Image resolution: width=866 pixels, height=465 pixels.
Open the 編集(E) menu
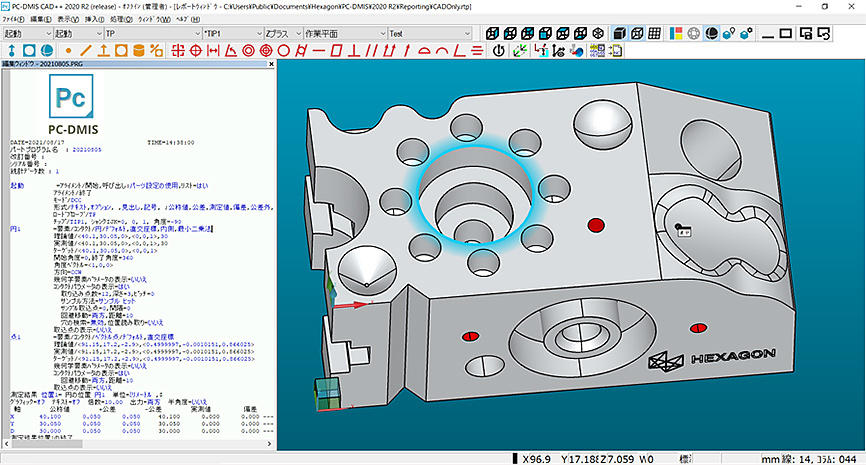click(x=41, y=19)
